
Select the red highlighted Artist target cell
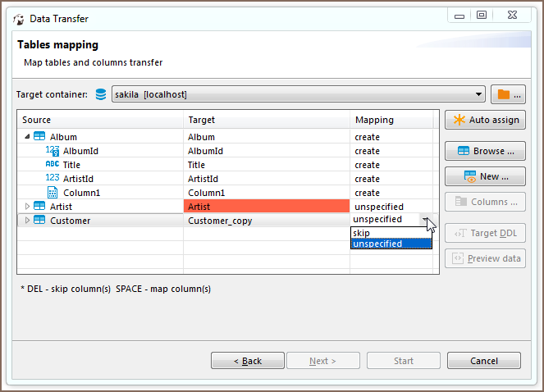pyautogui.click(x=267, y=207)
